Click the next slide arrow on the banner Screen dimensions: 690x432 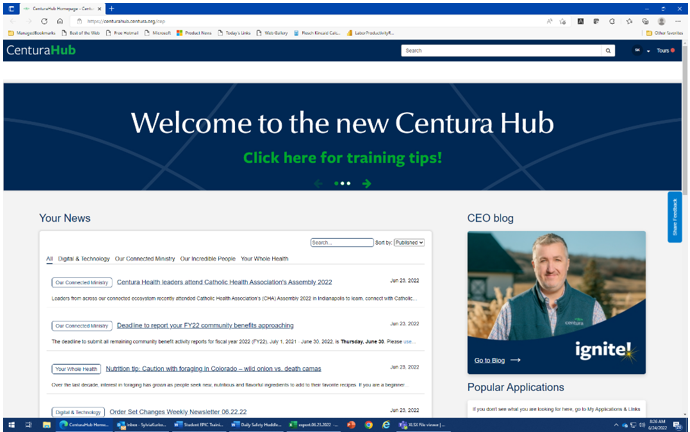[366, 183]
